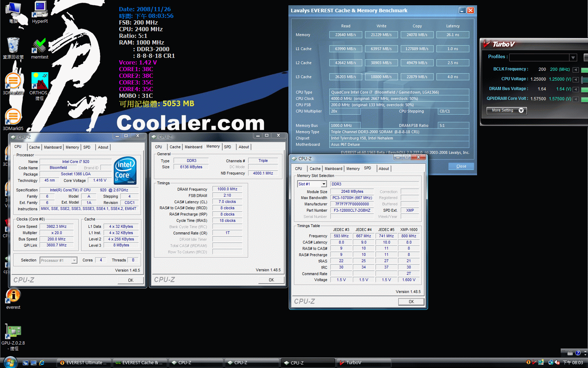Click Show desktop quick launch icon
The height and width of the screenshot is (368, 588).
pyautogui.click(x=34, y=363)
